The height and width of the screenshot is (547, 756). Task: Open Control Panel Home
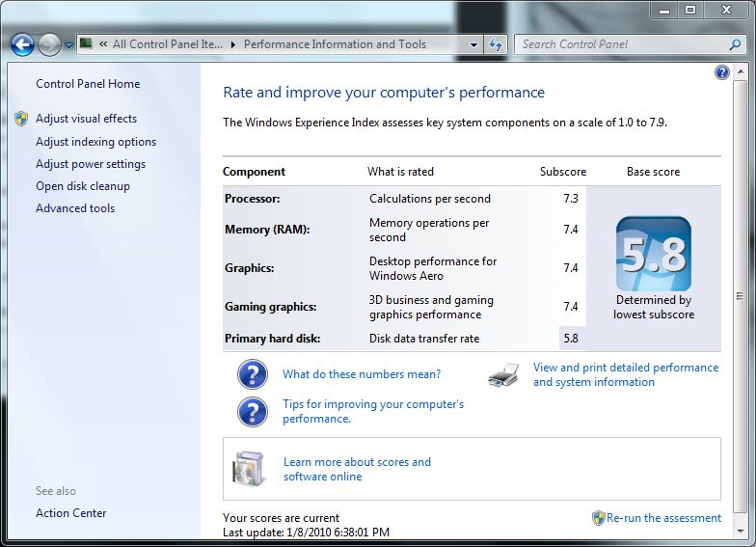tap(88, 84)
